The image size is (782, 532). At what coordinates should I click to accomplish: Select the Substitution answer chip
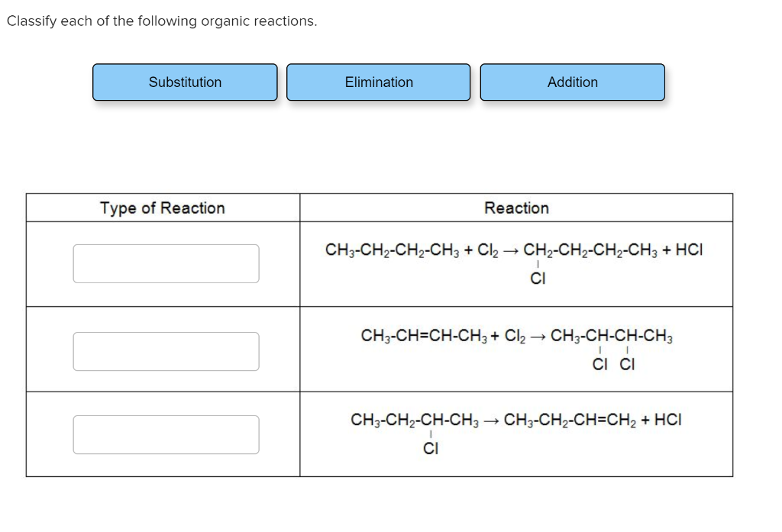[185, 82]
